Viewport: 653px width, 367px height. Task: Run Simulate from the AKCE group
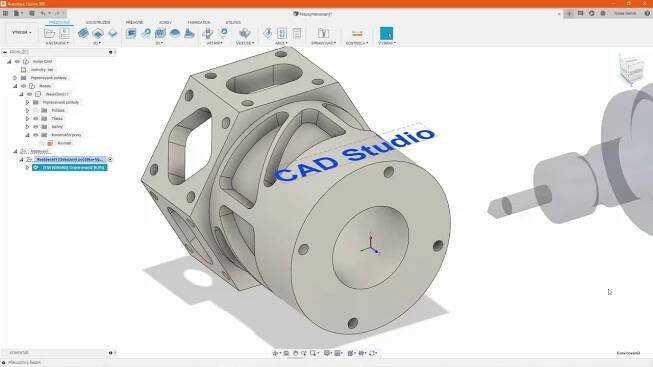coord(267,33)
